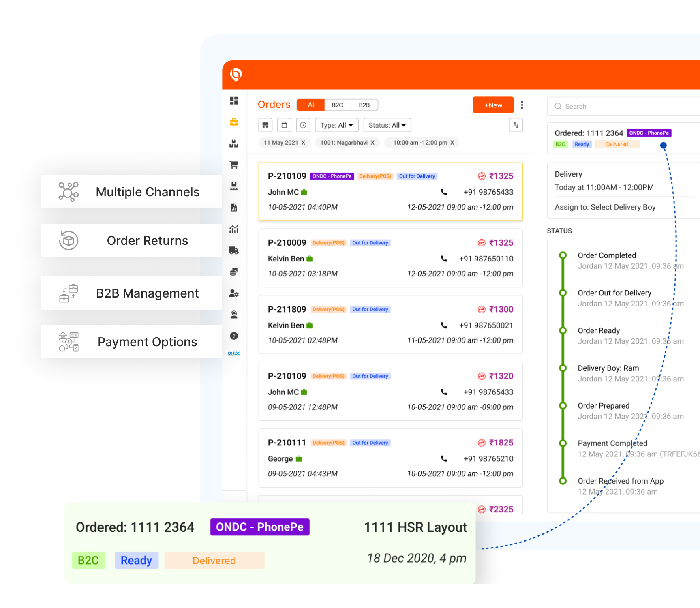Open the Status: All dropdown

tap(387, 125)
